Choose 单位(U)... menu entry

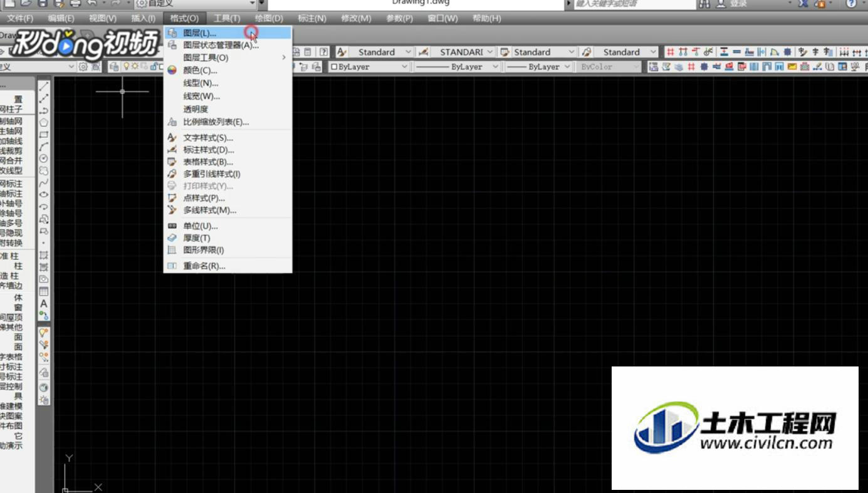coord(228,226)
